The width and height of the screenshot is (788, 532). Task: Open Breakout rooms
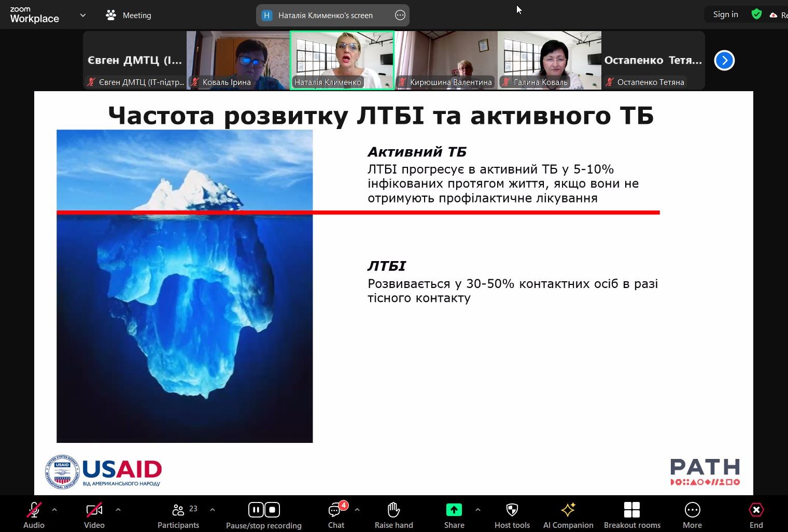[x=631, y=510]
